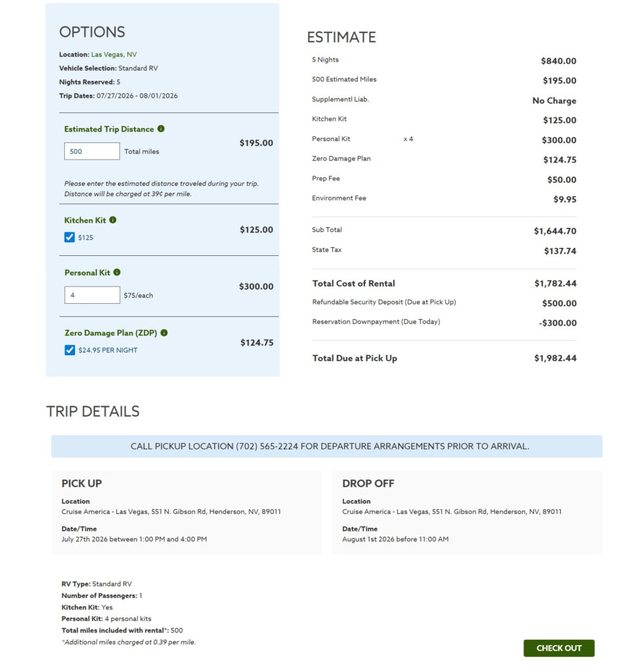Click the Total Due at Pick Up amount

(555, 358)
